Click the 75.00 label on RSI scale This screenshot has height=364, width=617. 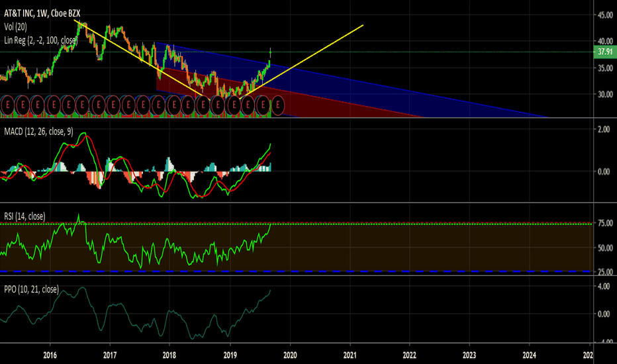pos(605,223)
